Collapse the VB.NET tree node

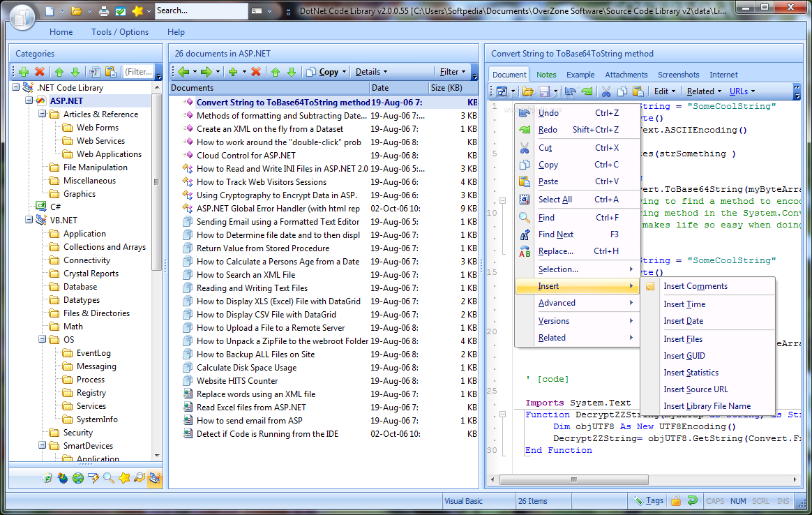pyautogui.click(x=29, y=220)
